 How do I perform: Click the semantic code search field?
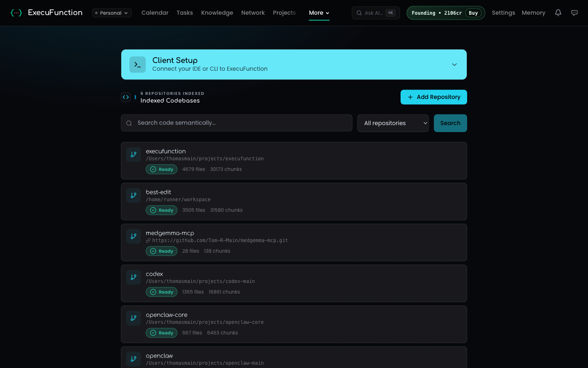pyautogui.click(x=236, y=123)
